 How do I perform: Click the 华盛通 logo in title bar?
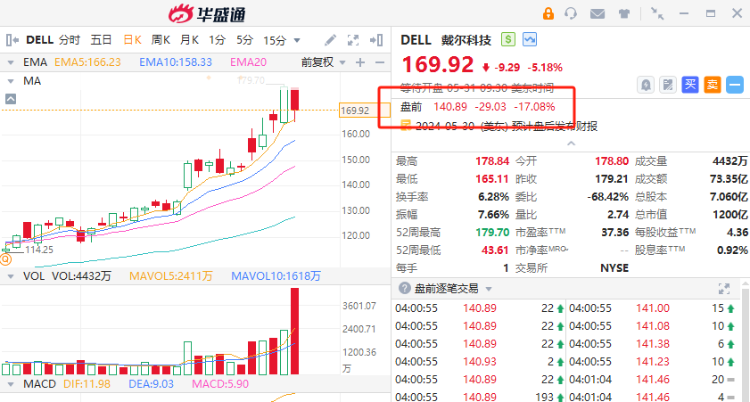pyautogui.click(x=207, y=13)
